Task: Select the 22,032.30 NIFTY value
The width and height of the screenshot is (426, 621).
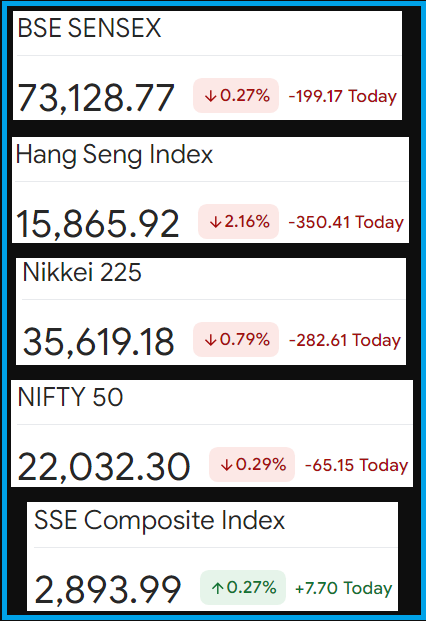Action: 104,467
